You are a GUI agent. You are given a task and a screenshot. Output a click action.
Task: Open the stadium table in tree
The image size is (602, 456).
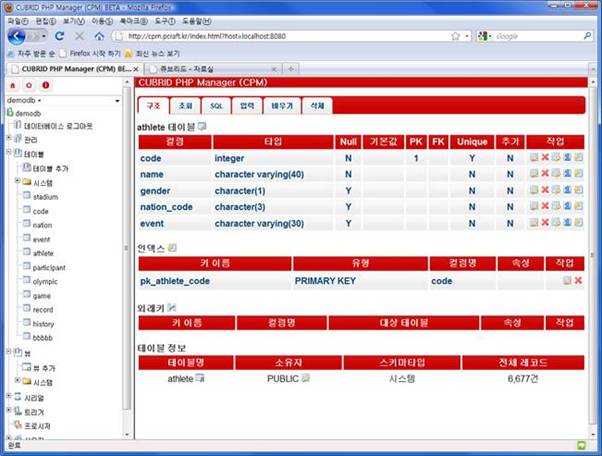pos(45,197)
